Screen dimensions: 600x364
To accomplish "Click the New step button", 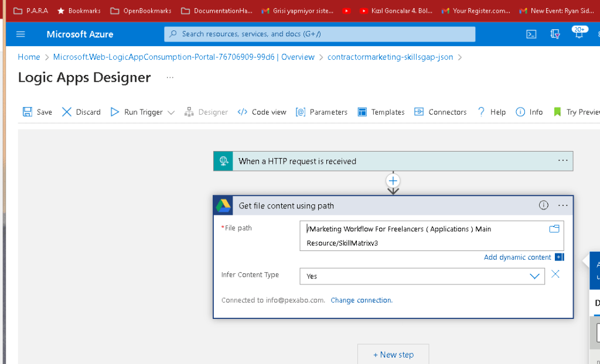I will point(393,355).
